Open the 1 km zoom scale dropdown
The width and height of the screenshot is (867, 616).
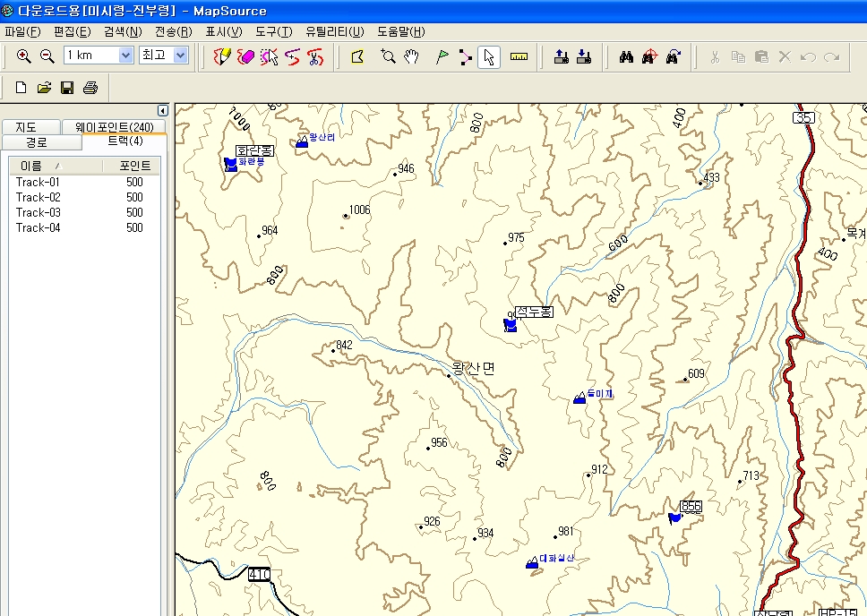125,56
